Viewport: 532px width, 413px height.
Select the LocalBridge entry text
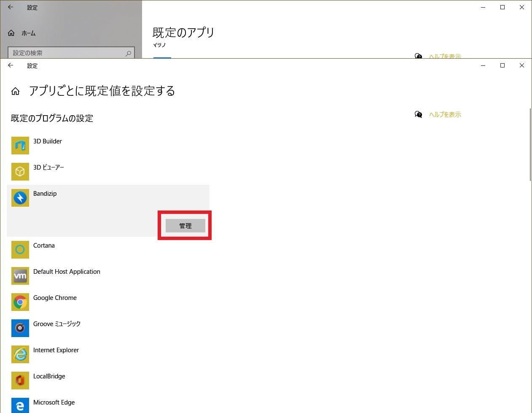(49, 376)
